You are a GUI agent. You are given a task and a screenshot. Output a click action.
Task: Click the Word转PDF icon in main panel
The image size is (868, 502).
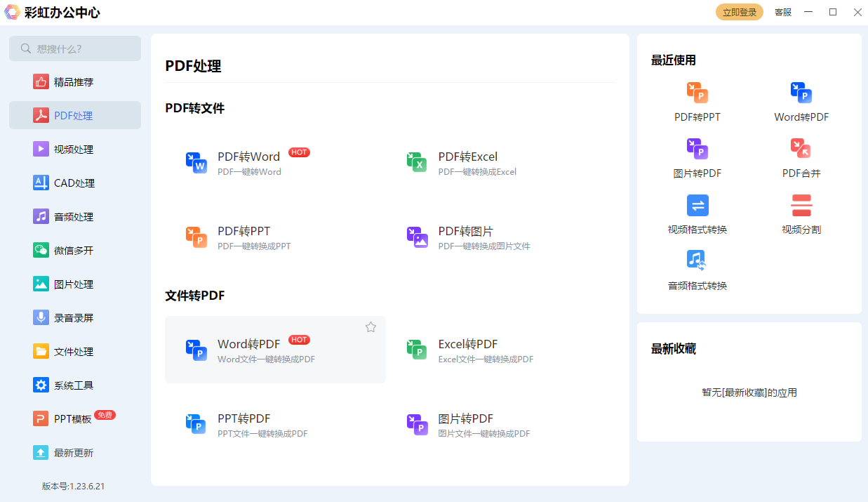pyautogui.click(x=196, y=350)
